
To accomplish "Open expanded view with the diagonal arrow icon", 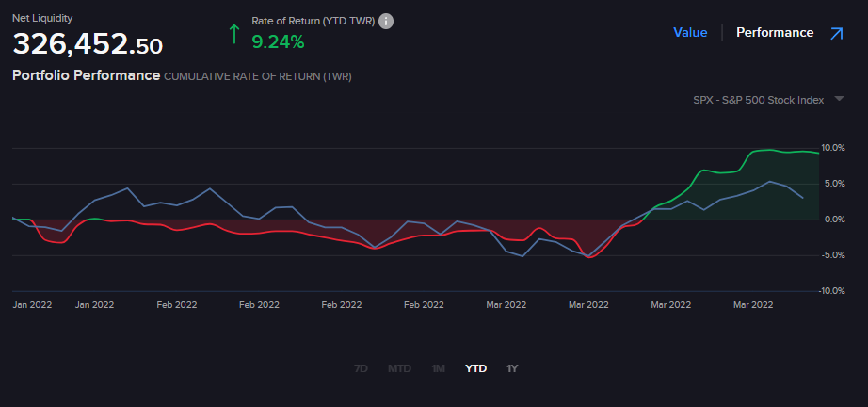I will coord(836,33).
